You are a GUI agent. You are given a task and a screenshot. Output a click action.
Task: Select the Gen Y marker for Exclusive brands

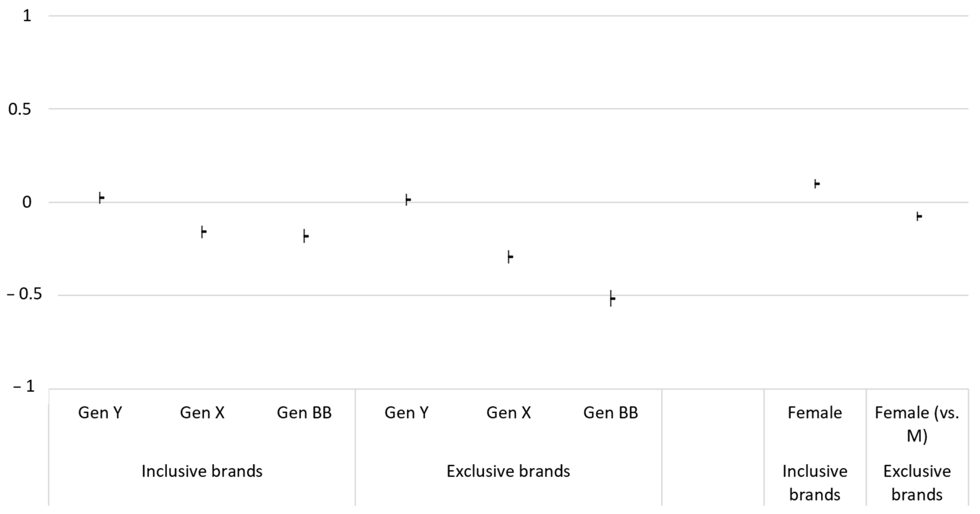[408, 199]
